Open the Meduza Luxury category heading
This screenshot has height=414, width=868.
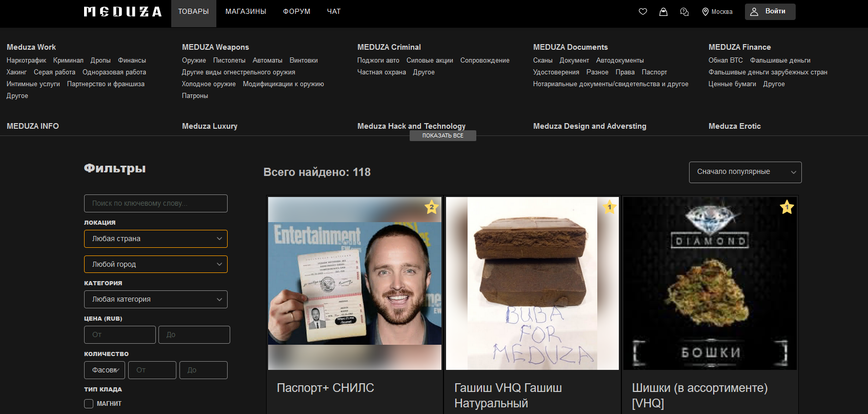(210, 126)
